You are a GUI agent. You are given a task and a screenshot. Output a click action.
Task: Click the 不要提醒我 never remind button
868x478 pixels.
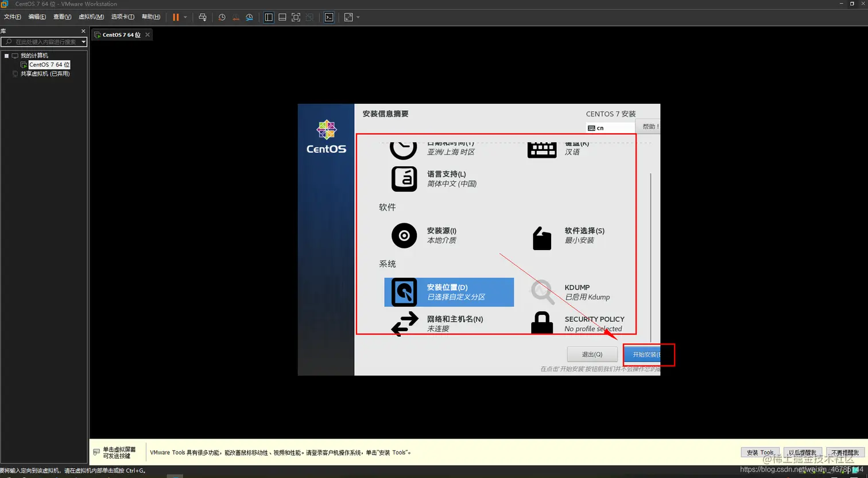(845, 453)
